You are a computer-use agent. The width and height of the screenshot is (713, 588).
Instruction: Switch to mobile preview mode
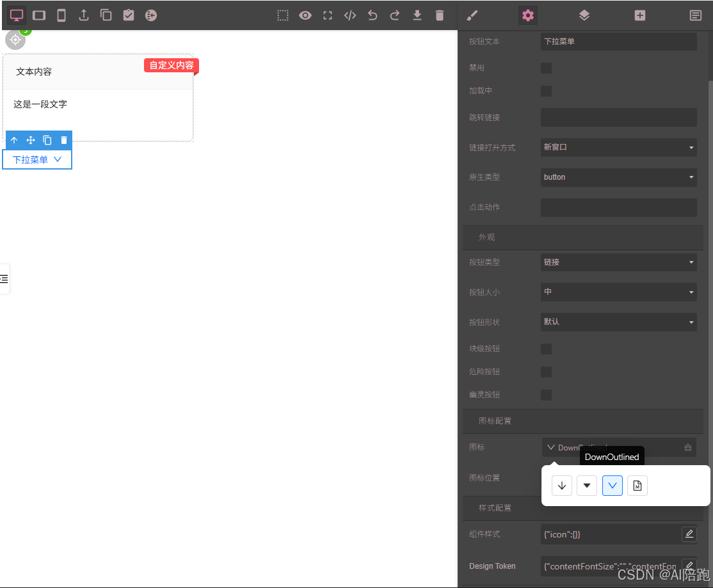click(61, 15)
